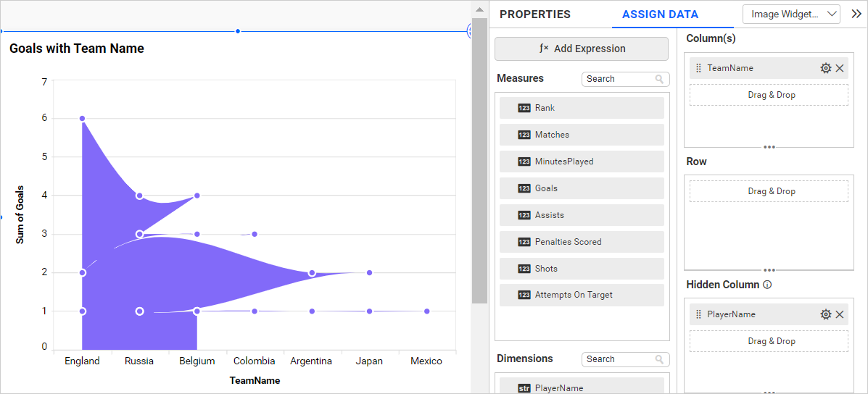
Task: Click the search icon in Measures search
Action: click(659, 79)
